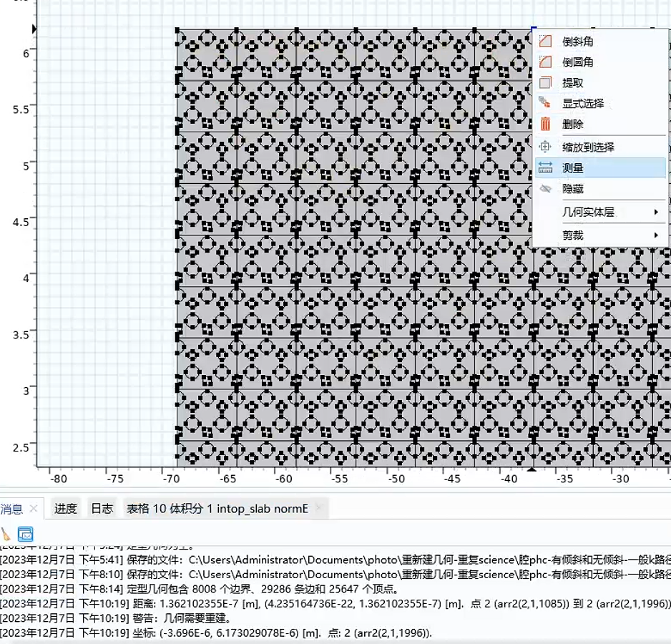Viewport: 671px width, 644px height.
Task: Open the 表格 10 体积分 1 tab
Action: (x=217, y=508)
